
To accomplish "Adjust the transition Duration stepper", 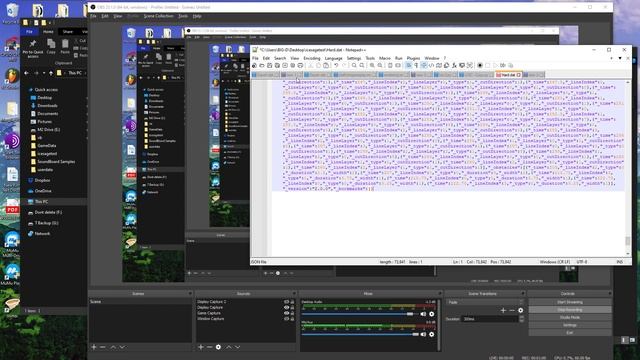I will click(521, 319).
